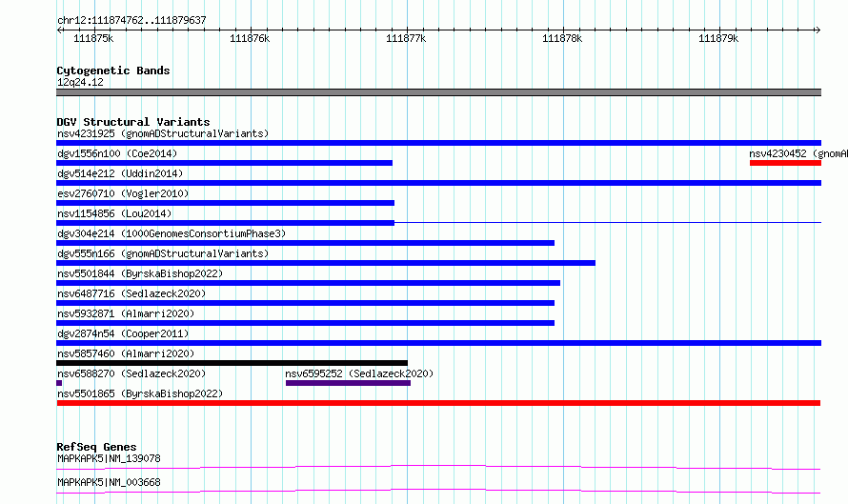This screenshot has height=504, width=848.
Task: Click the 111876k ruler position
Action: 250,38
